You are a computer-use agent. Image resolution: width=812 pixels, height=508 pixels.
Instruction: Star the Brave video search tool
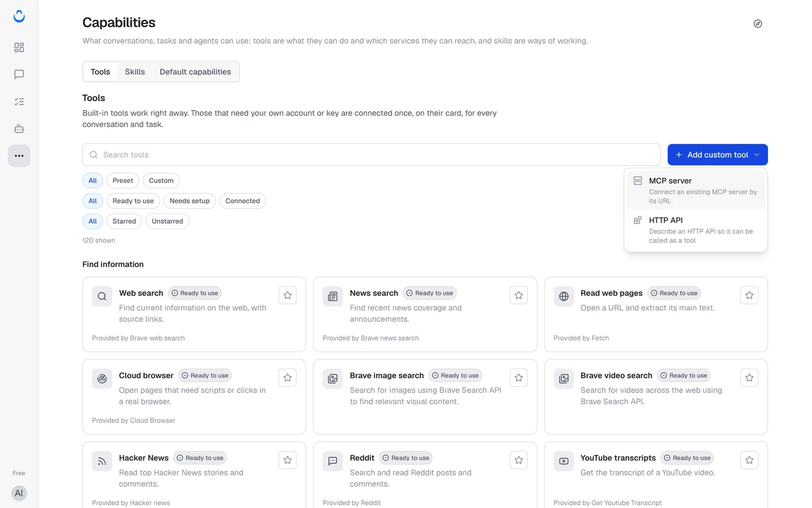coord(749,378)
